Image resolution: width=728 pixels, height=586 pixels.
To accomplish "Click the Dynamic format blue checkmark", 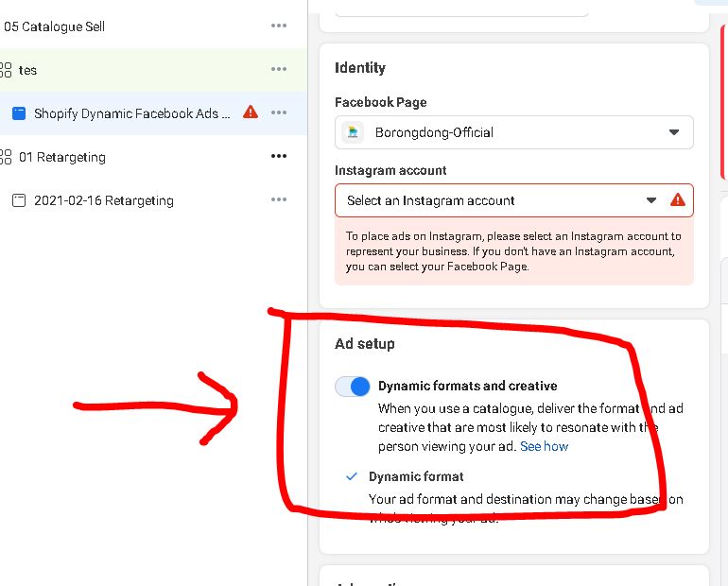I will (x=352, y=476).
